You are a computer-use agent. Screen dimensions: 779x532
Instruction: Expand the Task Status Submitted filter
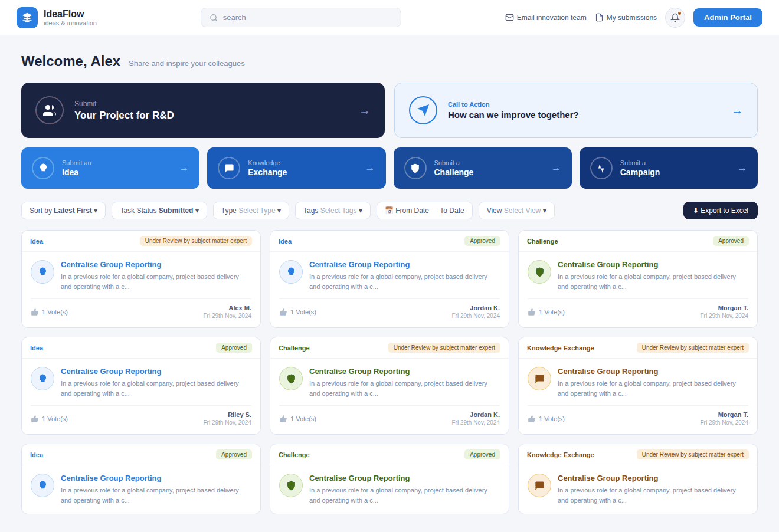tap(159, 210)
